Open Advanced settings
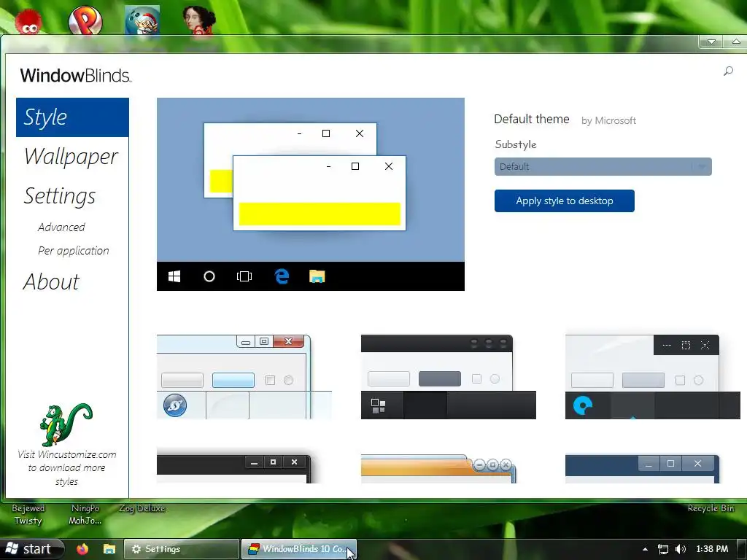747x560 pixels. [x=61, y=227]
